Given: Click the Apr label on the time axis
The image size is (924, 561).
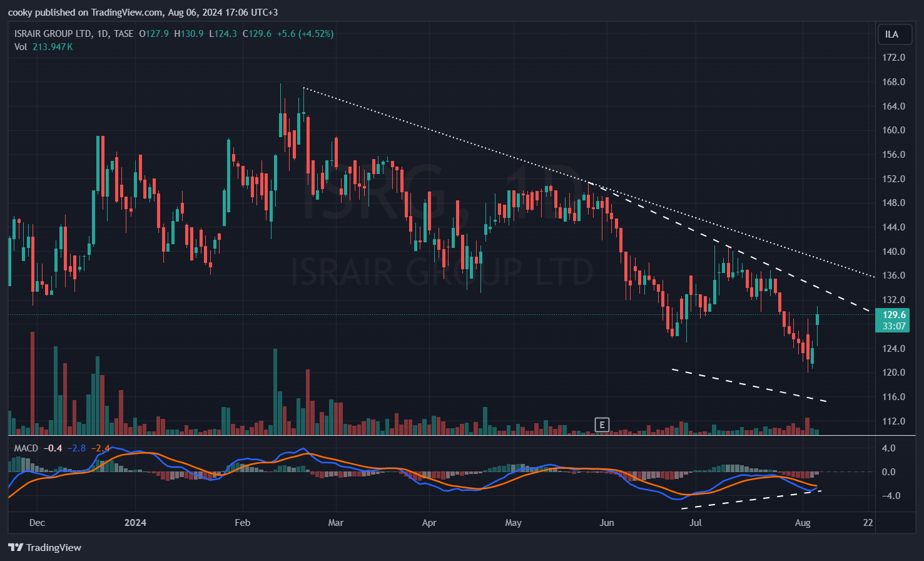Looking at the screenshot, I should click(429, 523).
